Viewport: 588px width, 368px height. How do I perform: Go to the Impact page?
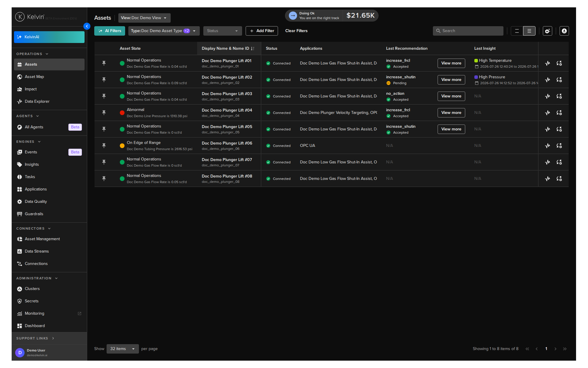coord(49,89)
